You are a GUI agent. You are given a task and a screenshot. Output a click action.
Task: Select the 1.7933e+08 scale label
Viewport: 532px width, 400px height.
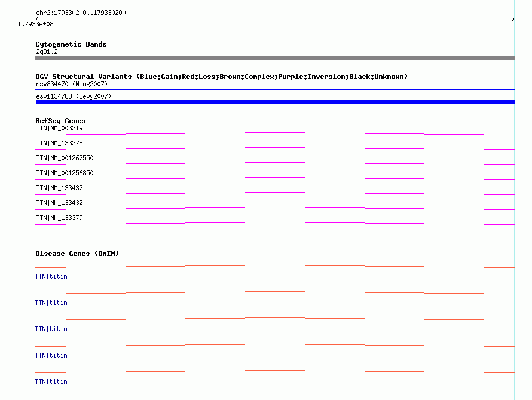click(35, 24)
